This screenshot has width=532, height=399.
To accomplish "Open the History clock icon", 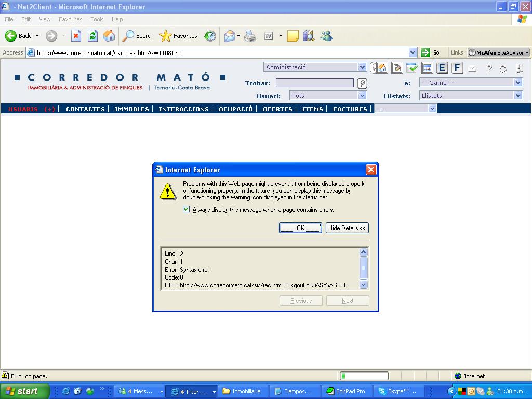I will (x=210, y=36).
